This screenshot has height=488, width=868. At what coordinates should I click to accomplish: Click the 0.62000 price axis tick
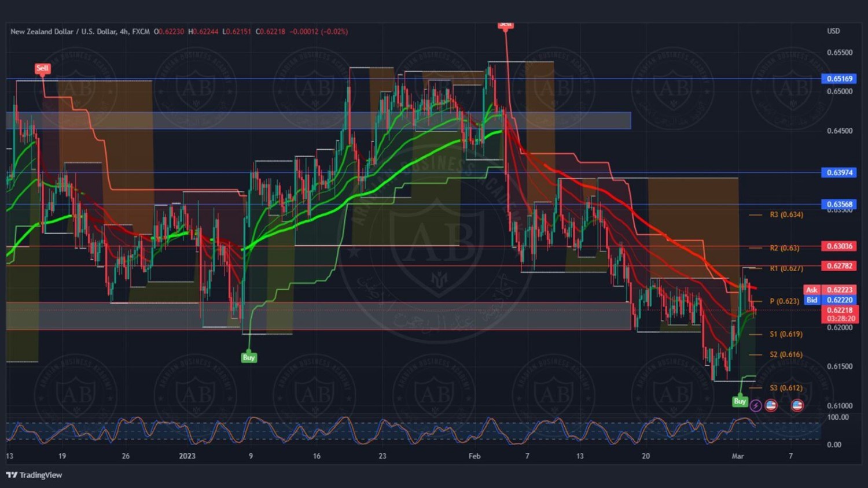(840, 328)
